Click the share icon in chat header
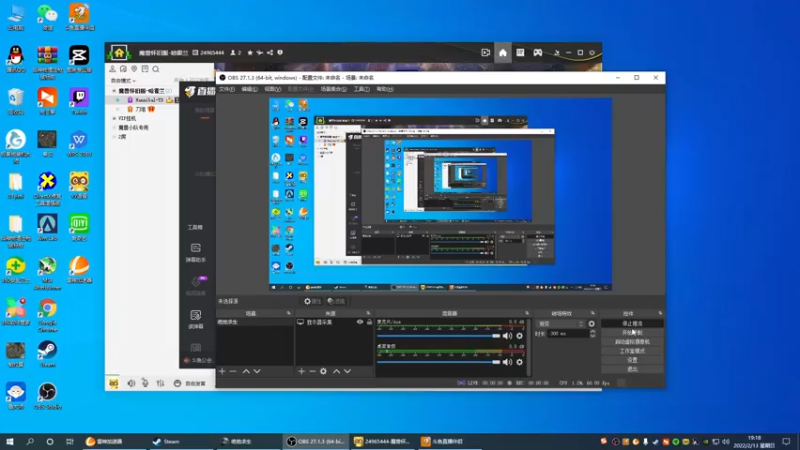The image size is (800, 450). [x=270, y=53]
